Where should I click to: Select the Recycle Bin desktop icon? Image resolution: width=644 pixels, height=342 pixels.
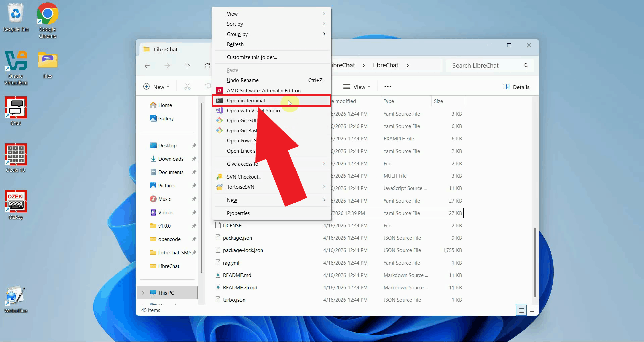16,17
